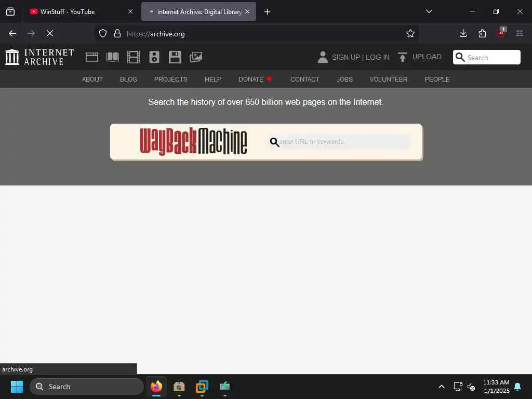Open CONTACT in the navigation menu
This screenshot has width=532, height=399.
(x=304, y=79)
